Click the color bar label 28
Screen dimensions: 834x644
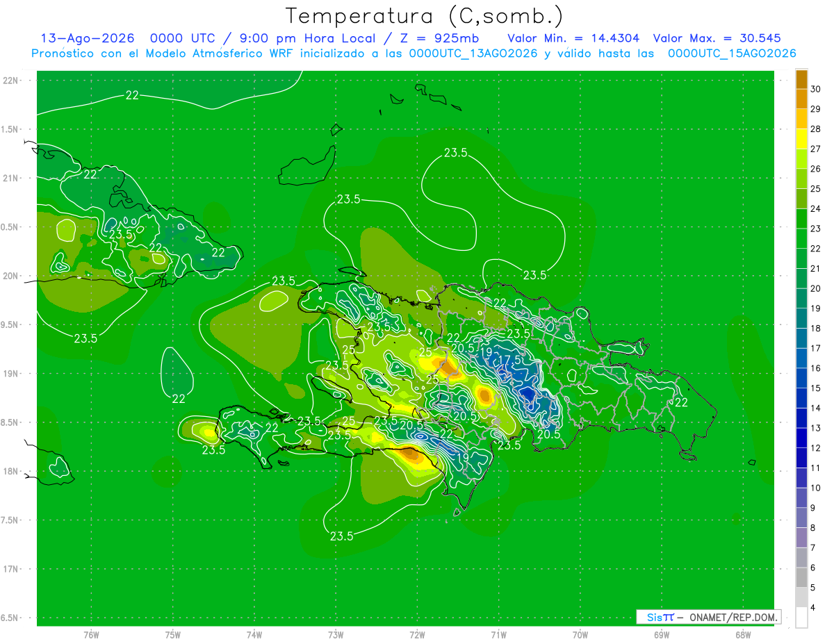tap(817, 129)
